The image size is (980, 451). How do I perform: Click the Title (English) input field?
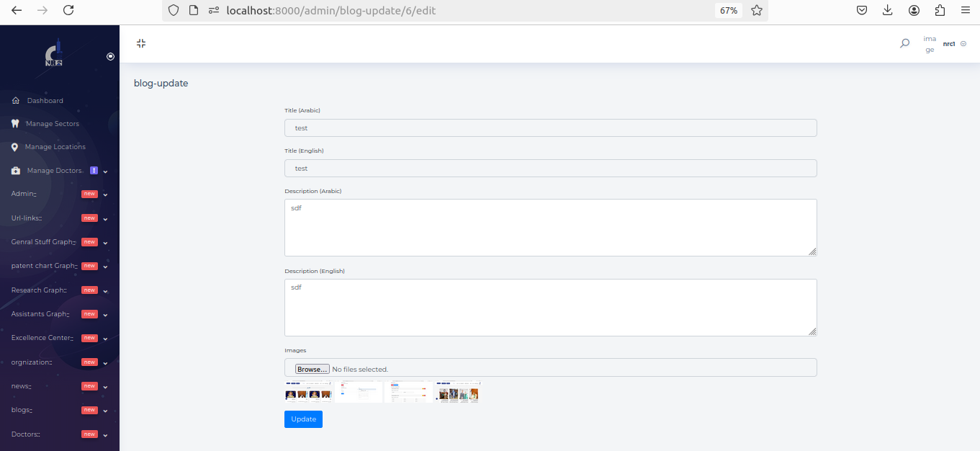tap(550, 168)
